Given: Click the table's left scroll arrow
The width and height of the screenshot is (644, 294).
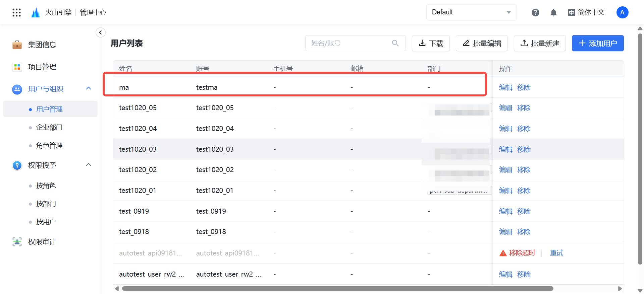Looking at the screenshot, I should click(117, 289).
